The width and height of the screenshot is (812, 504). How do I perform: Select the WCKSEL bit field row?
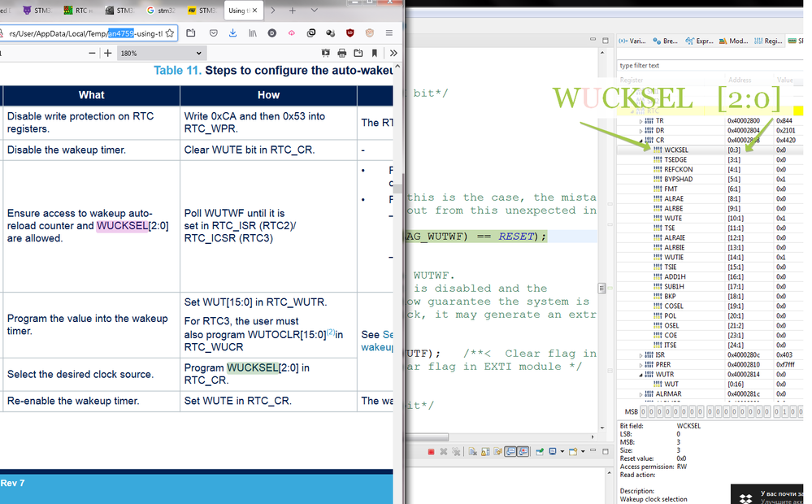coord(710,150)
